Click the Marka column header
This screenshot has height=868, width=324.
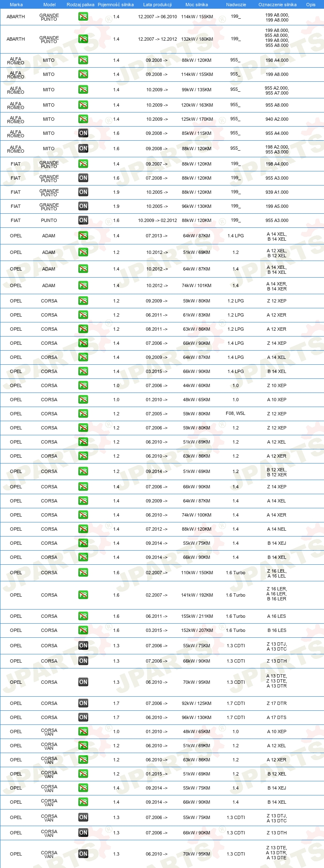16,5
